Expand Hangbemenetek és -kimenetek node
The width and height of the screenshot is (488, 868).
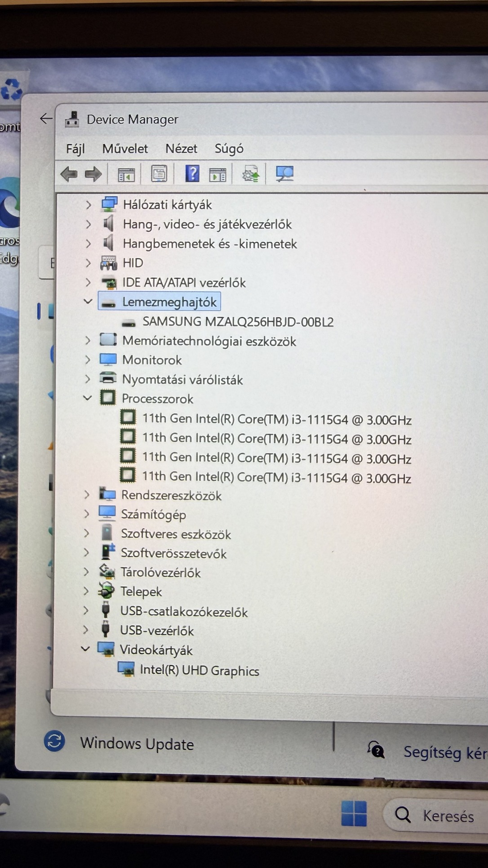(x=89, y=244)
